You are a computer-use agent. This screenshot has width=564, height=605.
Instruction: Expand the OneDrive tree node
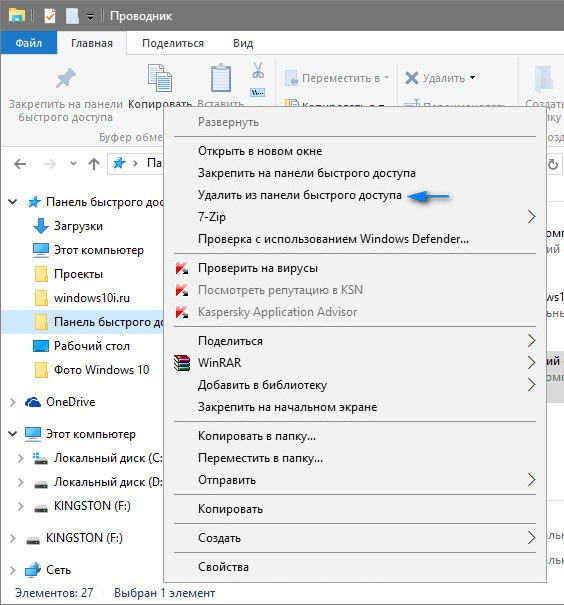[13, 402]
